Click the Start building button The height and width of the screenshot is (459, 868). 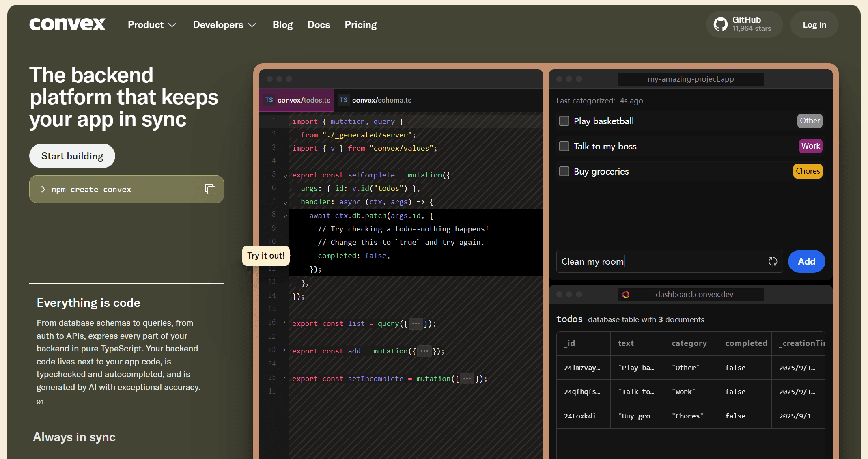(72, 156)
